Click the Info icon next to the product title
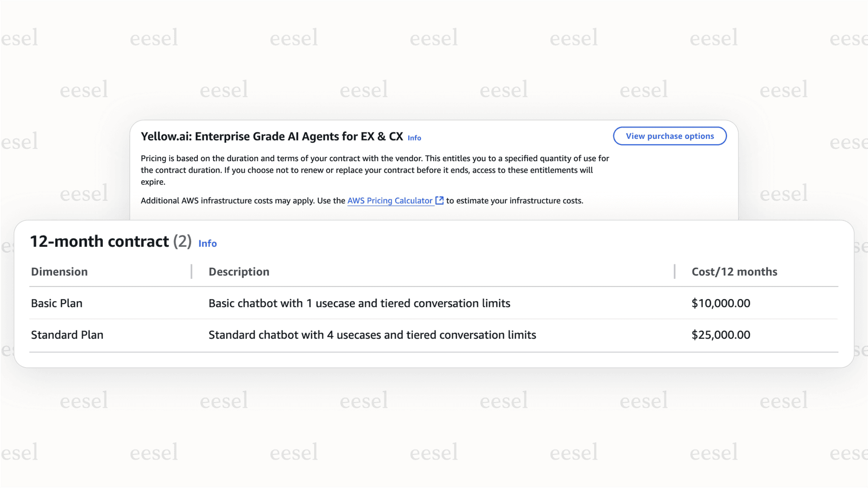Image resolution: width=868 pixels, height=488 pixels. 414,138
